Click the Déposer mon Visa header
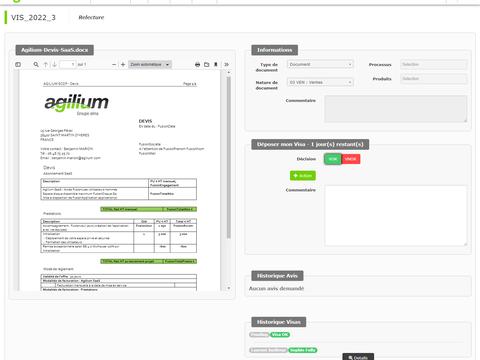 310,144
